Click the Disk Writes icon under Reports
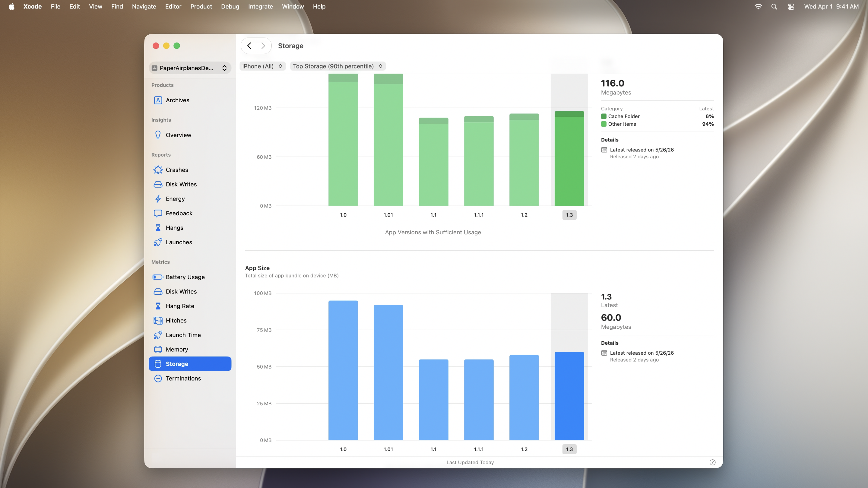Screen dimensions: 868x488 [x=158, y=184]
